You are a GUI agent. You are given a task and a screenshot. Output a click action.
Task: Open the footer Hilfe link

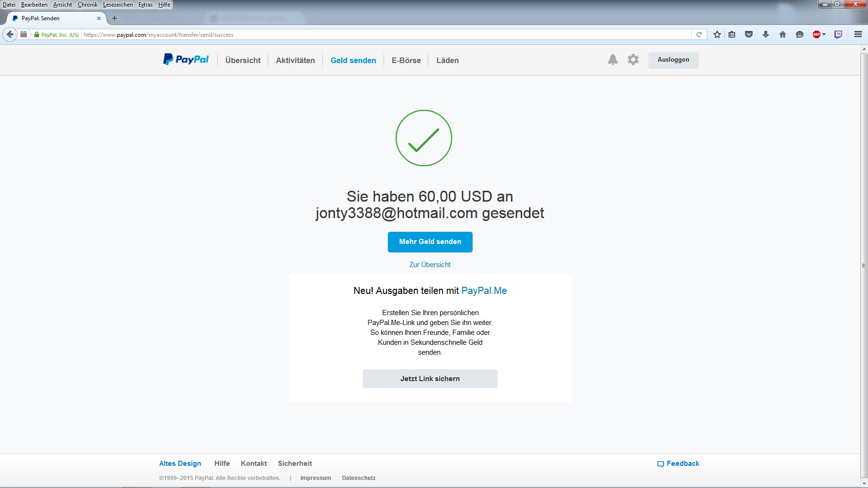pyautogui.click(x=222, y=464)
